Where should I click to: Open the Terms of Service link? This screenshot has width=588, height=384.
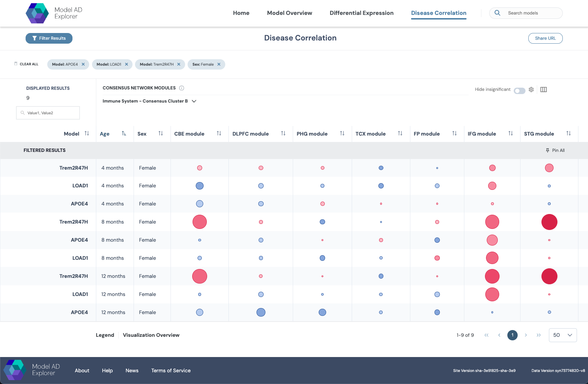click(171, 371)
